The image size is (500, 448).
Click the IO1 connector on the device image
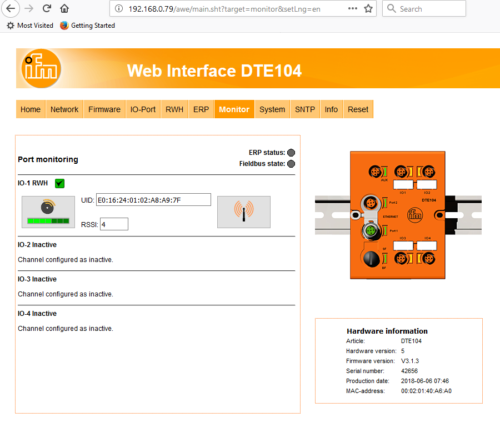(401, 172)
